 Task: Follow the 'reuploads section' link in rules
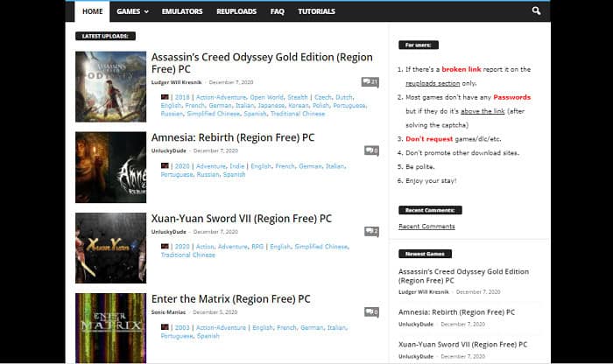(433, 83)
